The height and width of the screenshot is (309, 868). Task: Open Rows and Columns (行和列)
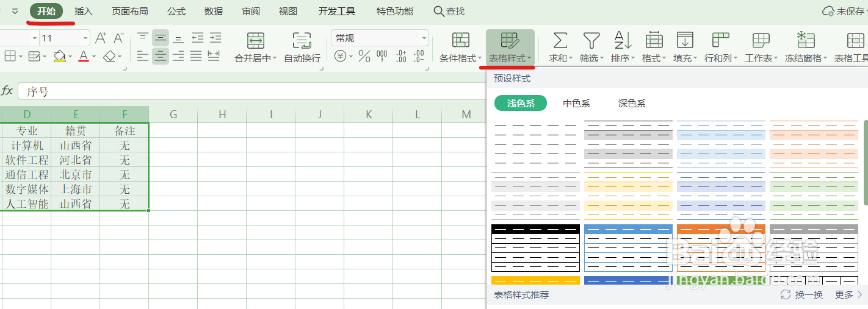click(721, 48)
